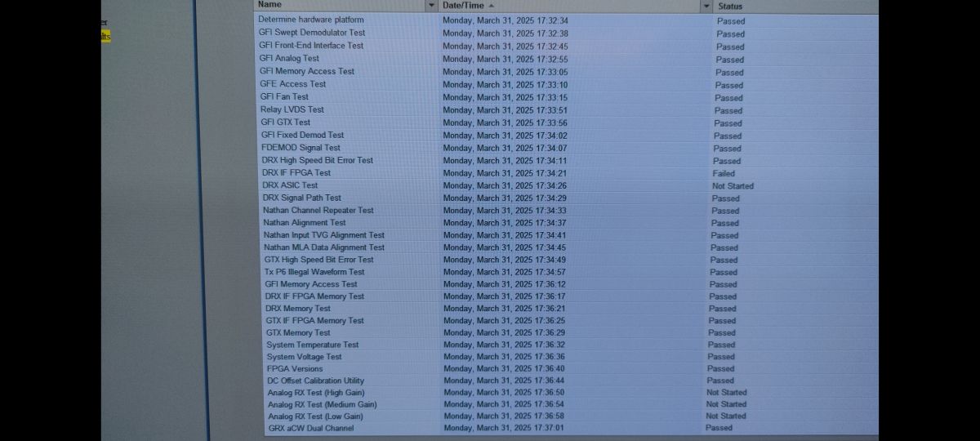The image size is (980, 441).
Task: Select the 'Analog RX Test (High Gain)' entry
Action: (316, 393)
